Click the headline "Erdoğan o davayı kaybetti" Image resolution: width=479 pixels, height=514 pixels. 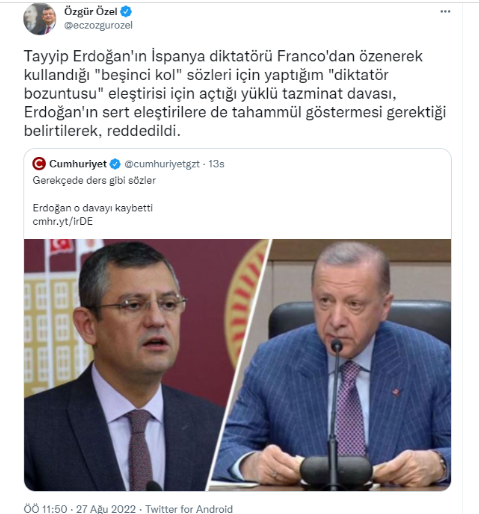coord(93,208)
